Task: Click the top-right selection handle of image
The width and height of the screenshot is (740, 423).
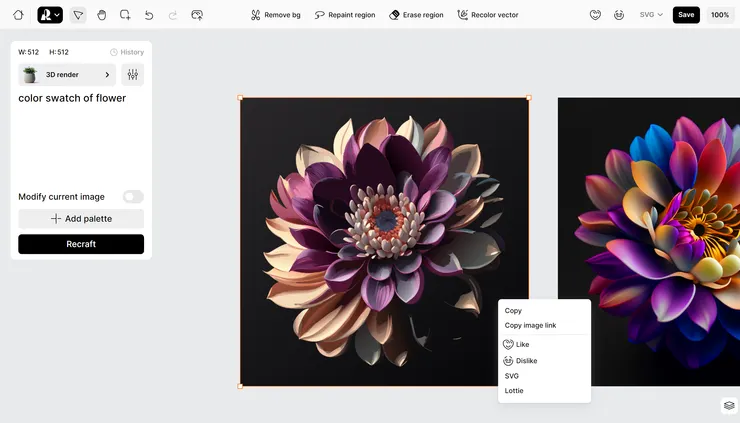Action: (x=529, y=98)
